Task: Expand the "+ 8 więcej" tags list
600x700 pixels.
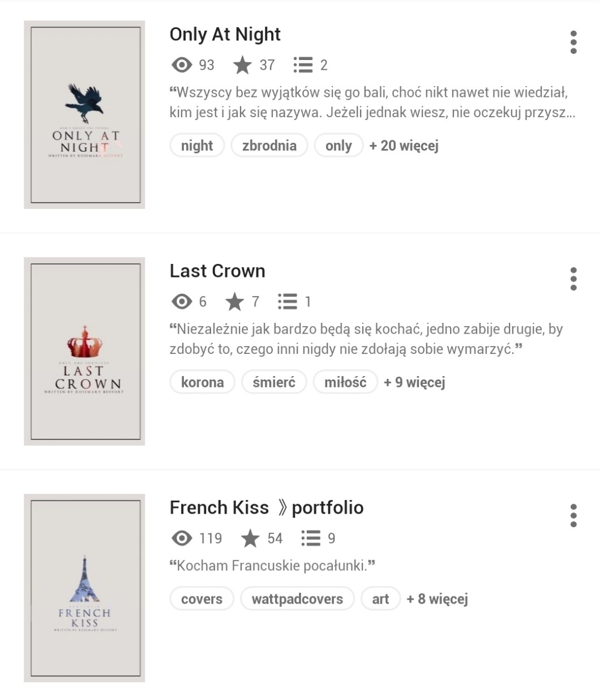Action: (x=437, y=599)
